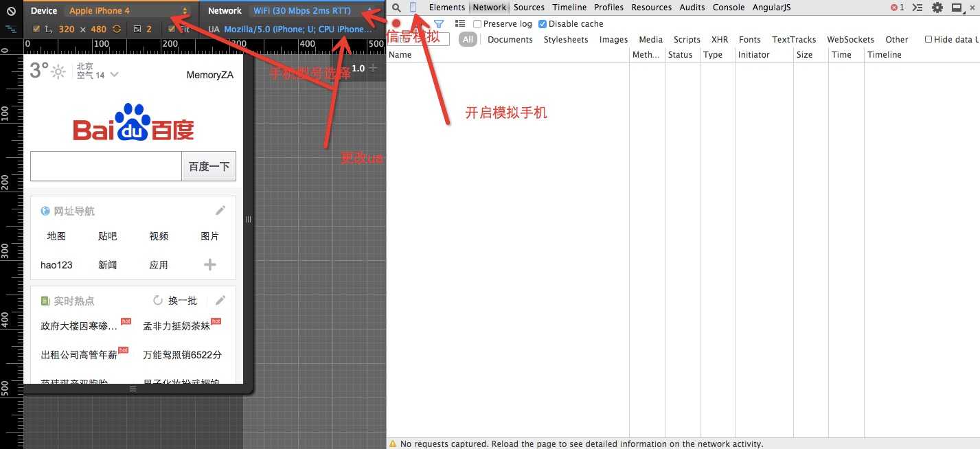980x449 pixels.
Task: Check the Hide data URLs checkbox
Action: [928, 39]
